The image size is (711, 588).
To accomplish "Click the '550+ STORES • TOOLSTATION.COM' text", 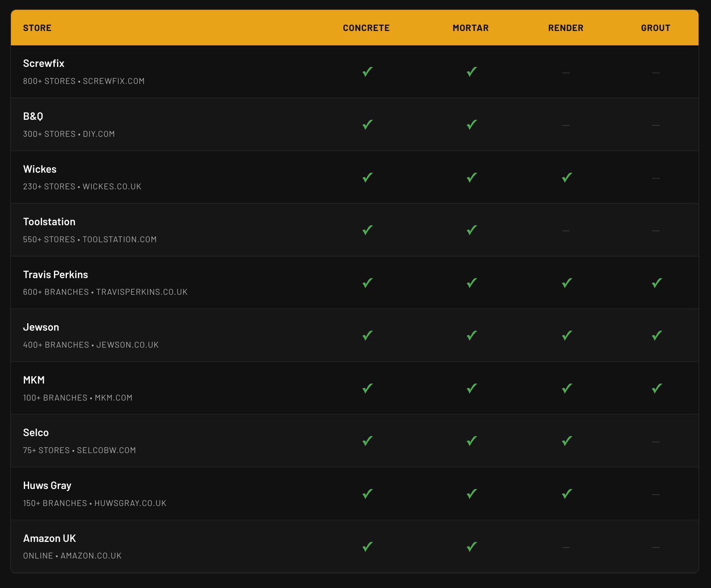I will tap(90, 240).
